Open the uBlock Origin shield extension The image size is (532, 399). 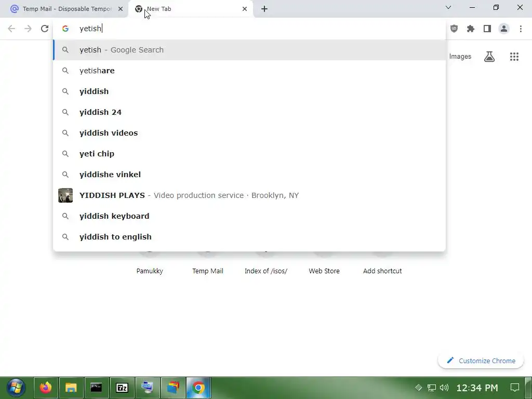[x=454, y=29]
